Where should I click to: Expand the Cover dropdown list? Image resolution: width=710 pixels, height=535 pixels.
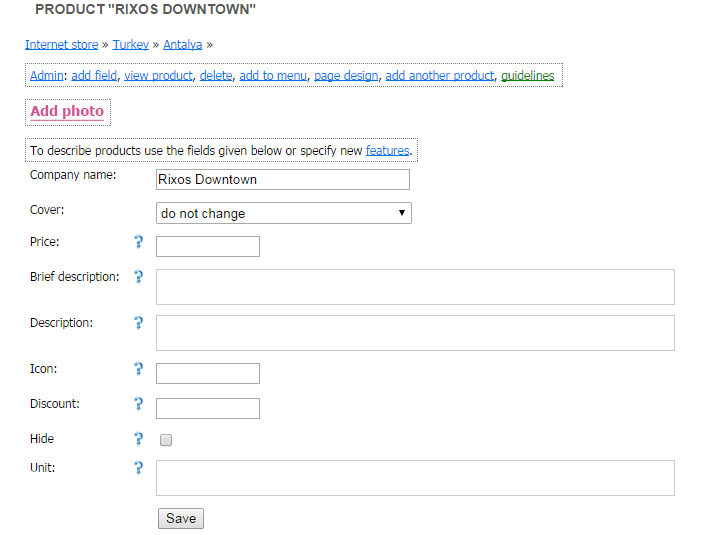(283, 213)
